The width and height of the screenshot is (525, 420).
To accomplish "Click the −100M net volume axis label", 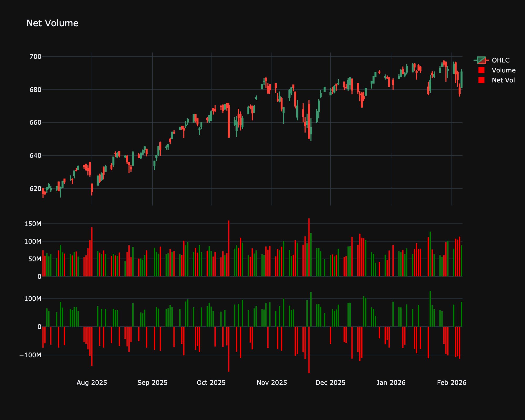I will click(30, 355).
